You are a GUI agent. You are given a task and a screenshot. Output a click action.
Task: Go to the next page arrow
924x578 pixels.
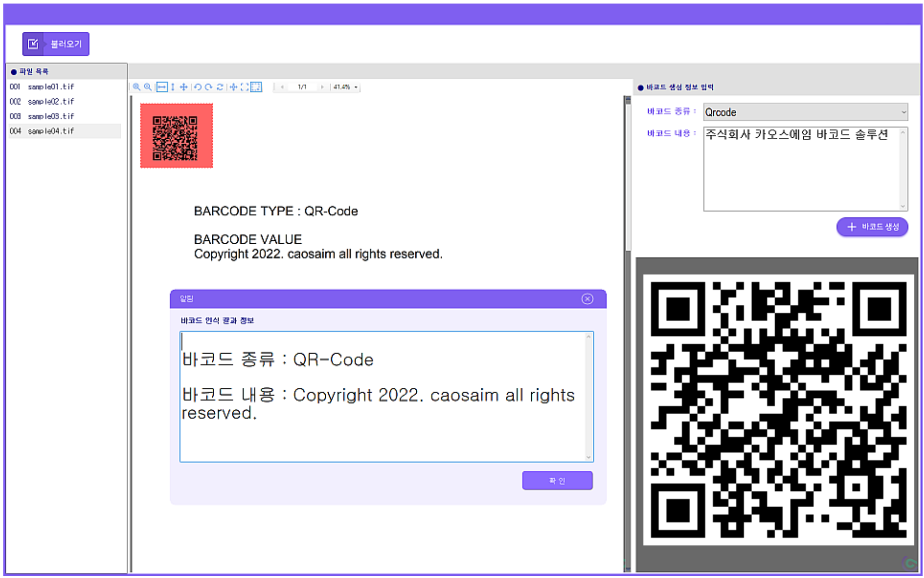tap(322, 87)
